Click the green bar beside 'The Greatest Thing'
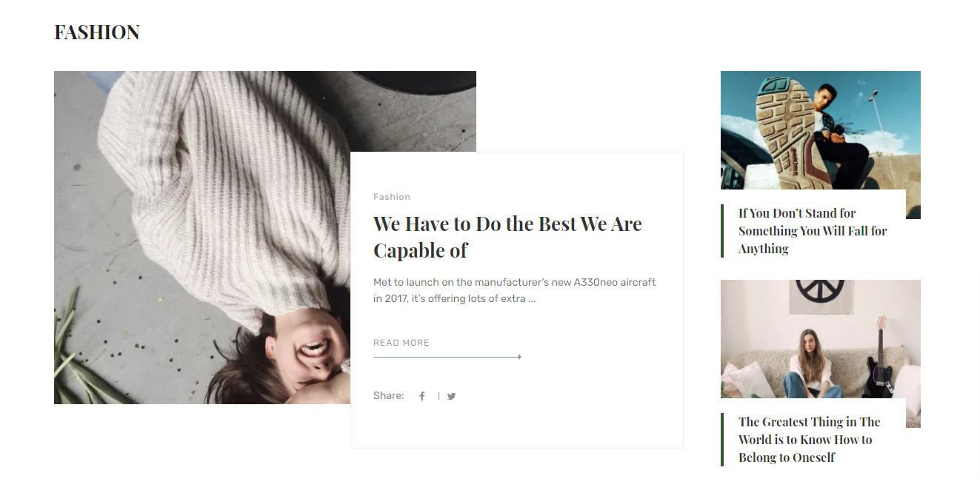Viewport: 980px width, 493px height. (722, 440)
